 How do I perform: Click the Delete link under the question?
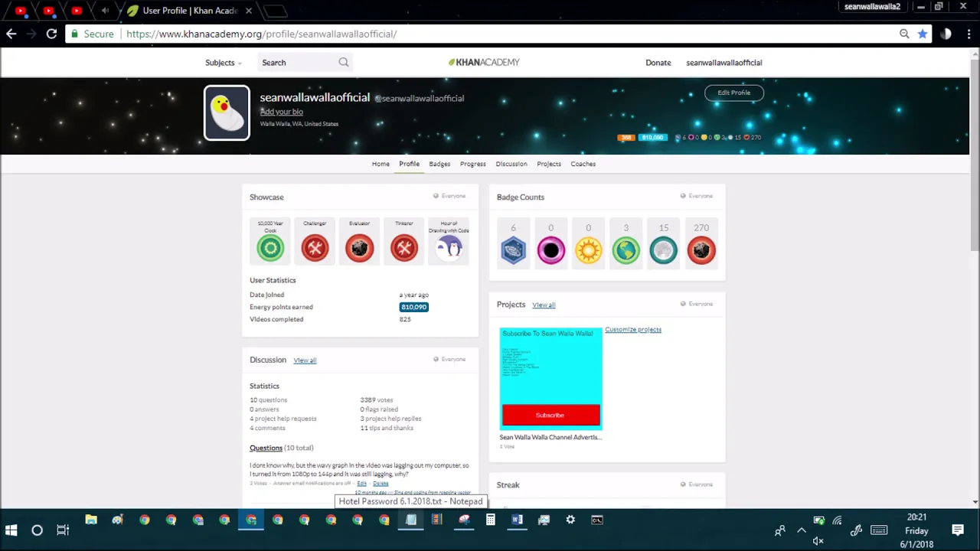tap(381, 484)
